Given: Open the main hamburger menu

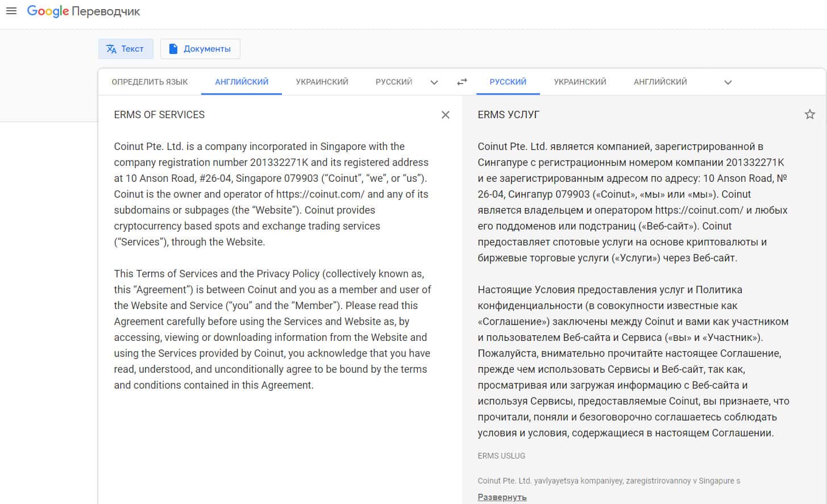Looking at the screenshot, I should click(11, 11).
